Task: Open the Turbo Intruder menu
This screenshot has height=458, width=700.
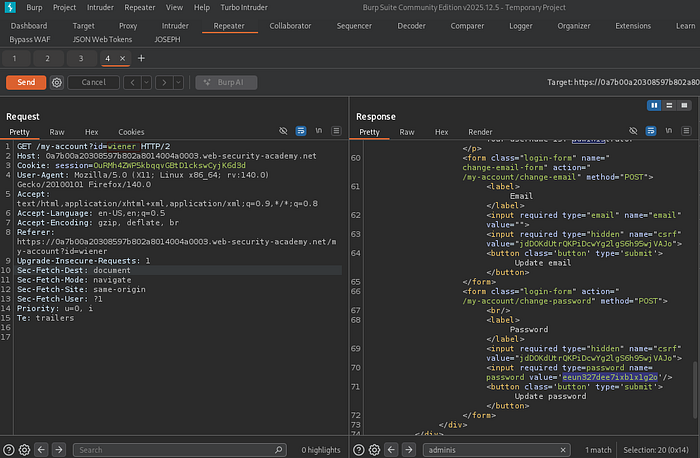Action: pyautogui.click(x=244, y=8)
